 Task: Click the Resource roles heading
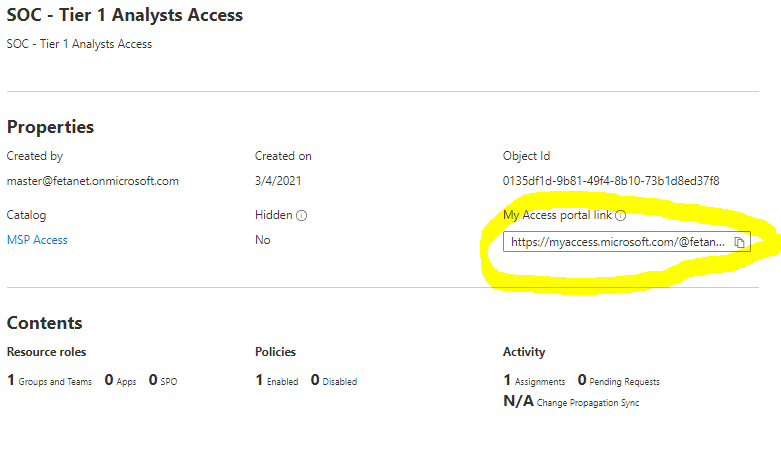[46, 352]
